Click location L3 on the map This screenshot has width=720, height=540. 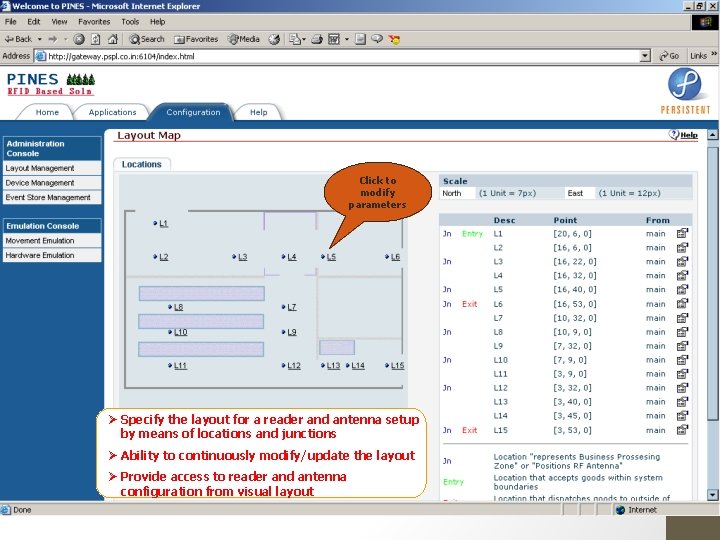point(242,257)
